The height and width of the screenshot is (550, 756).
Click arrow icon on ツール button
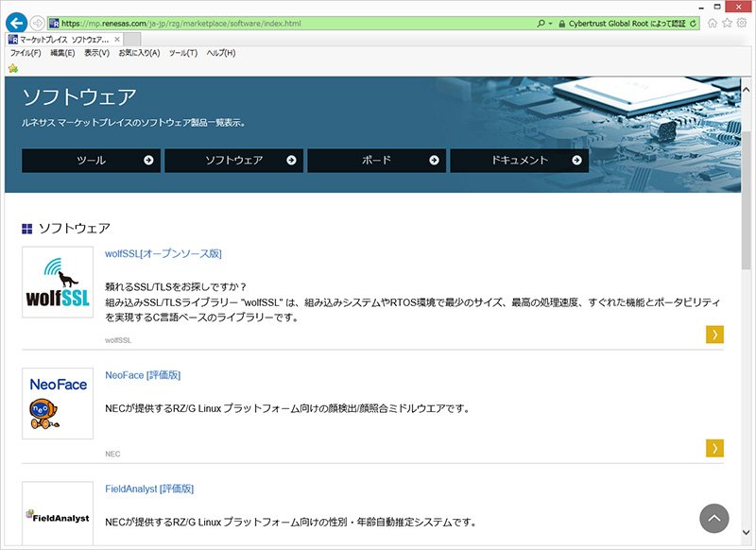[x=148, y=160]
